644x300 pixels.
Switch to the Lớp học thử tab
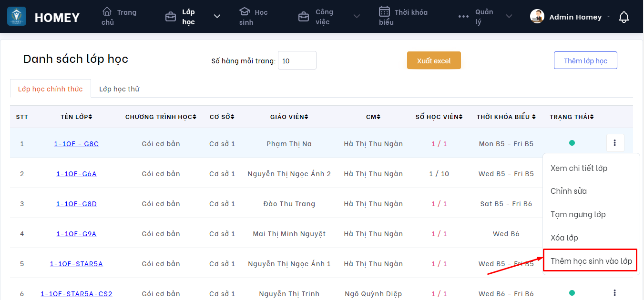click(x=119, y=89)
